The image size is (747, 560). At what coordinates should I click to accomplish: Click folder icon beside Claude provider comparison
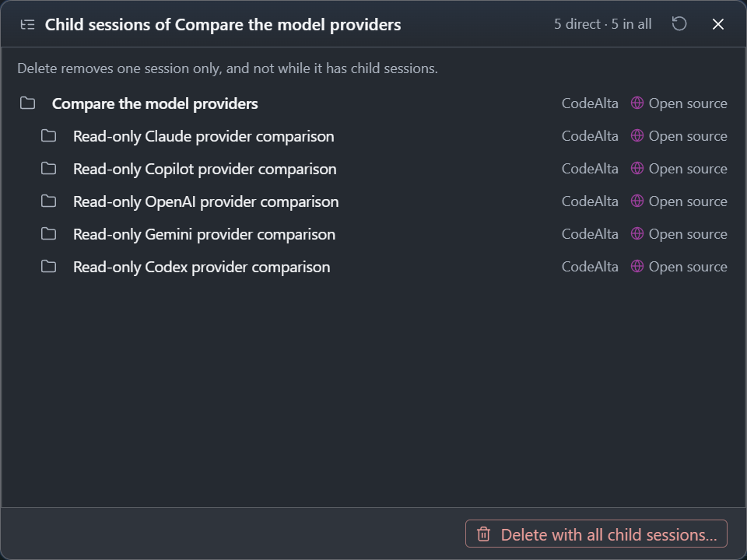[x=48, y=135]
